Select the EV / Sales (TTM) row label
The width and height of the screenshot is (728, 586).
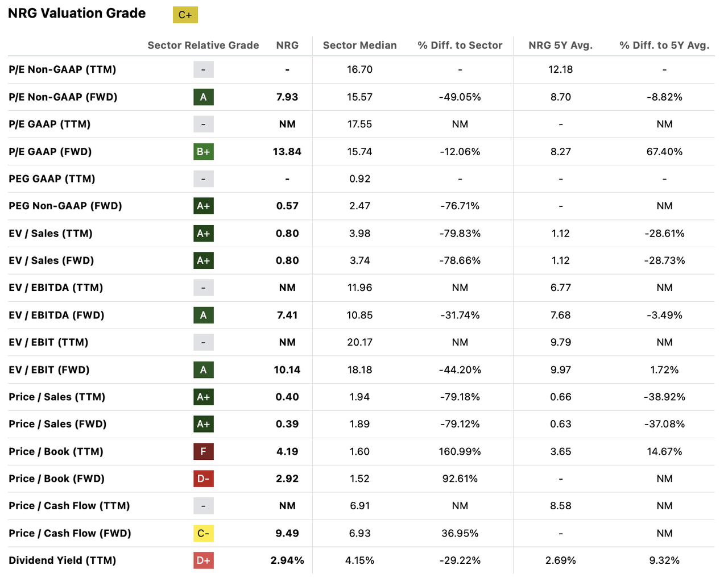(51, 233)
